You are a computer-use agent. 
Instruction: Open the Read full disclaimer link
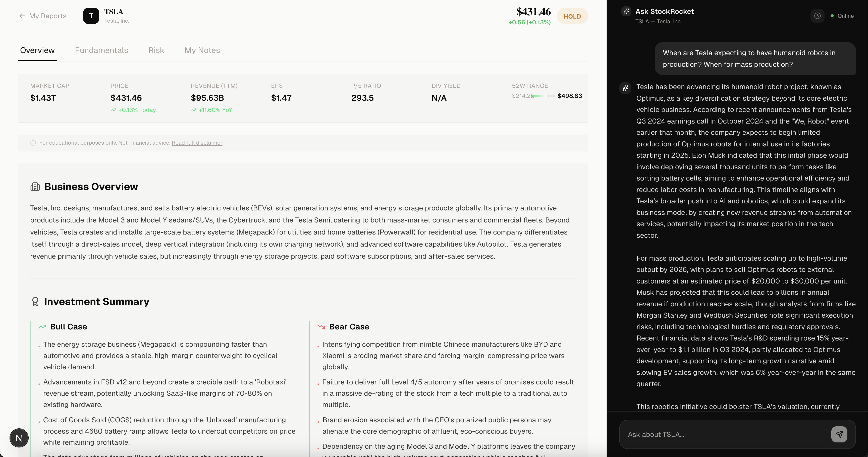[x=197, y=143]
